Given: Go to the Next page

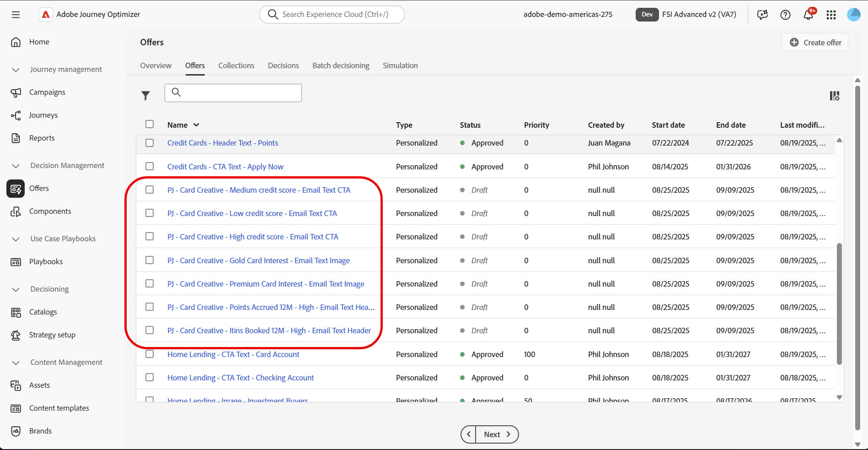Looking at the screenshot, I should pos(497,434).
